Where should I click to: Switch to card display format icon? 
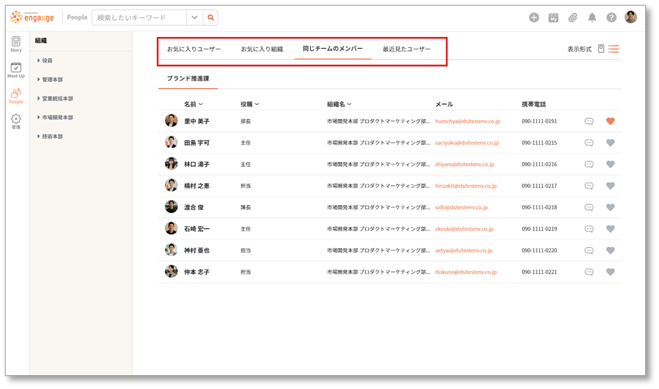point(601,49)
